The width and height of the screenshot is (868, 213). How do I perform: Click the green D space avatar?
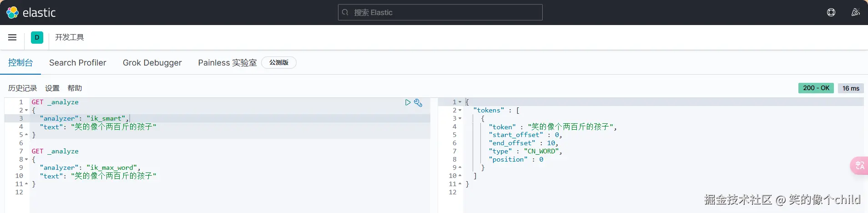click(37, 37)
